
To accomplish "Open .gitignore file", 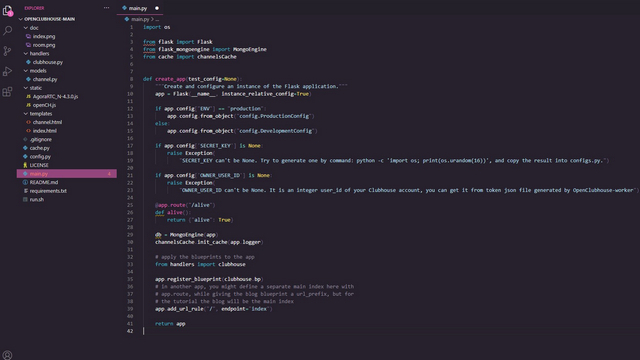I will point(40,139).
